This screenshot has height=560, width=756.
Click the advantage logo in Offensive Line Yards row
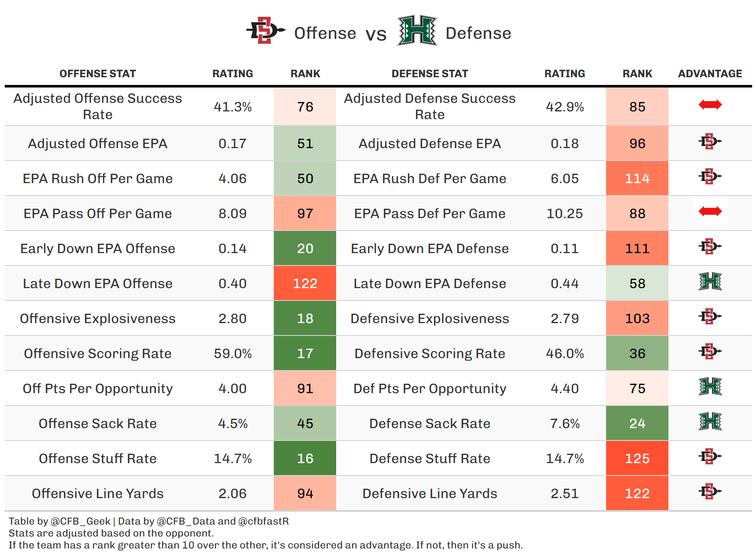(x=710, y=492)
